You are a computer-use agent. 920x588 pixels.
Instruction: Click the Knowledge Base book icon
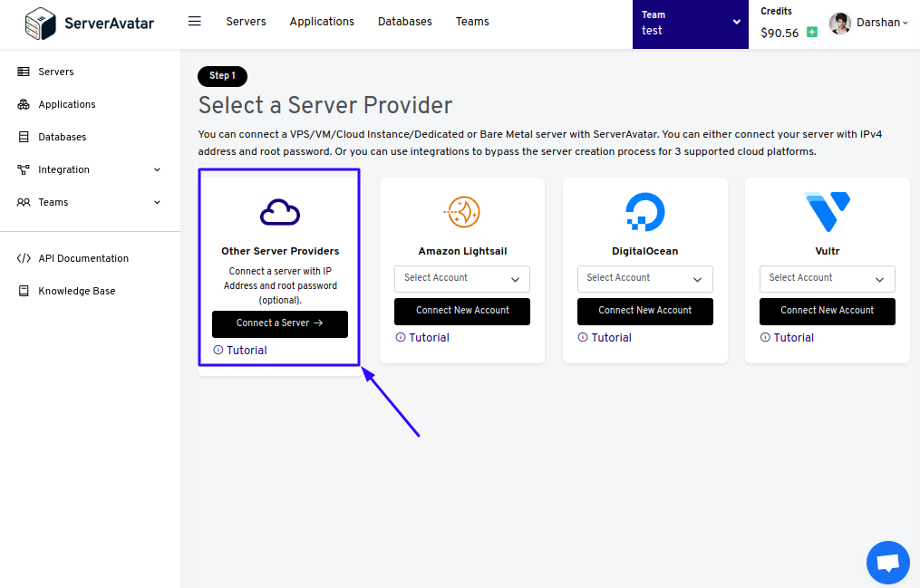point(24,291)
